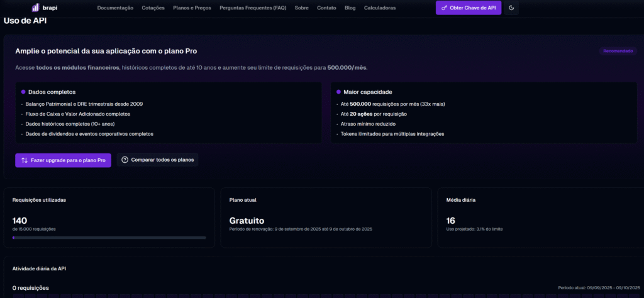Click the Recomendado badge
The width and height of the screenshot is (644, 298).
618,52
